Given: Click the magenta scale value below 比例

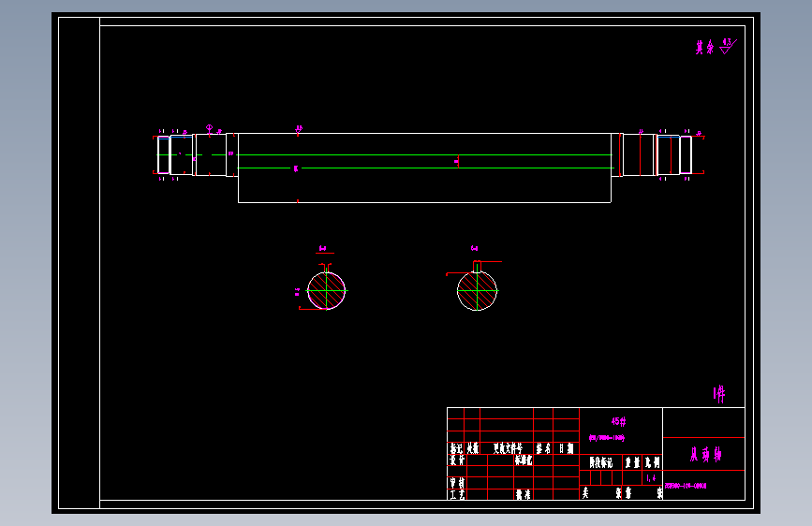Looking at the screenshot, I should (x=652, y=478).
